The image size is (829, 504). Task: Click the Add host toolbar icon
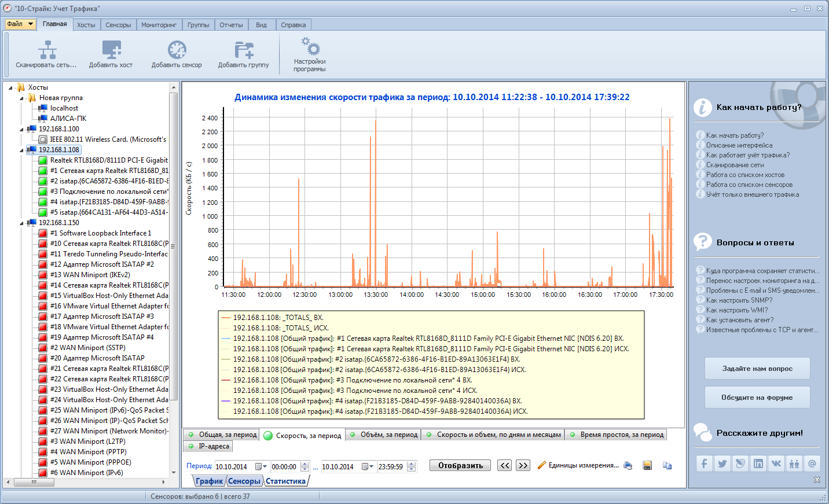(x=111, y=50)
